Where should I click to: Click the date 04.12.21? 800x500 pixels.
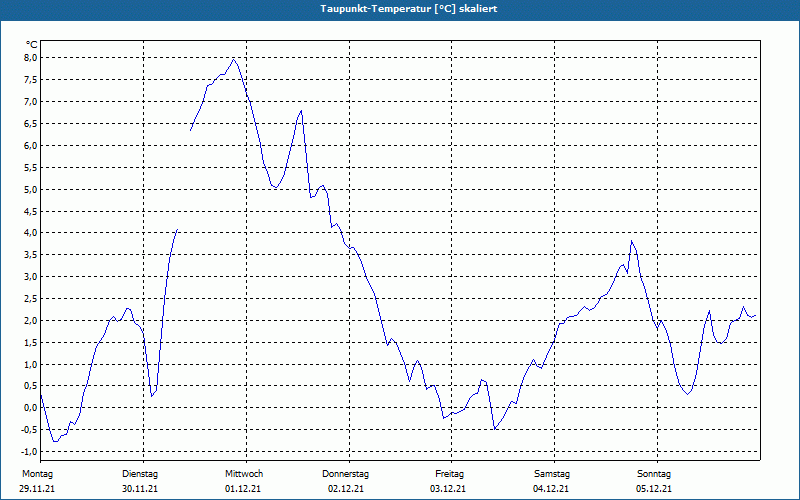[551, 489]
